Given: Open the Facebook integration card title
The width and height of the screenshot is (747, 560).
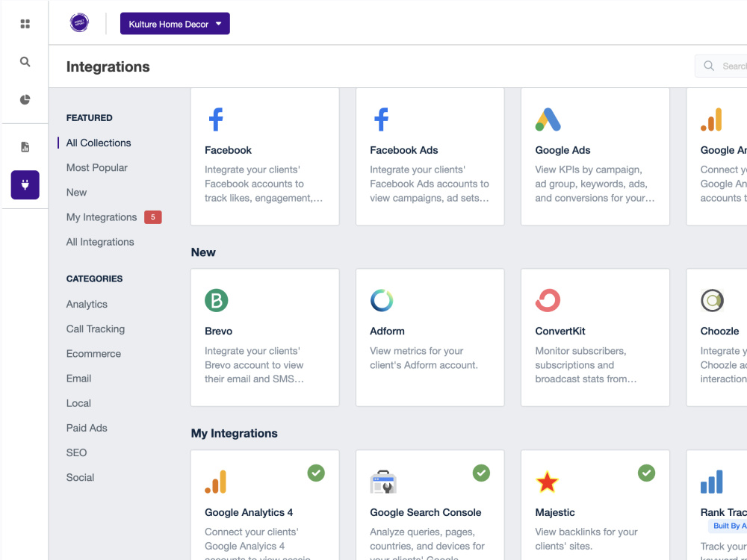Looking at the screenshot, I should (x=228, y=150).
